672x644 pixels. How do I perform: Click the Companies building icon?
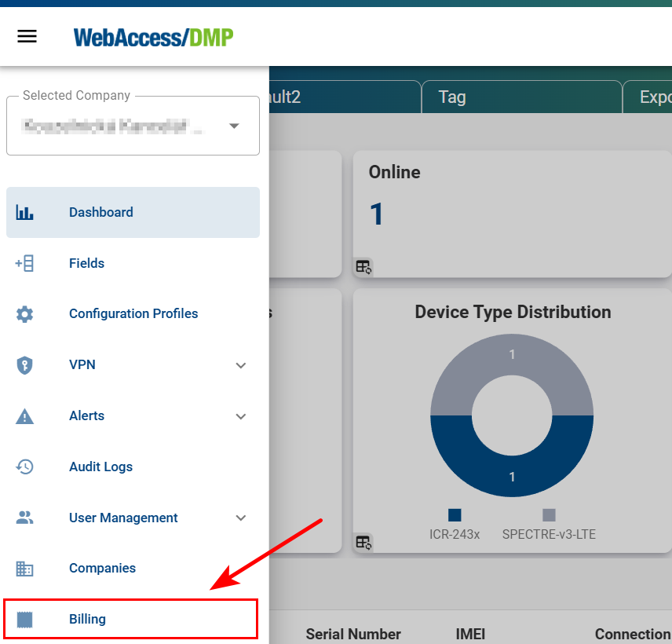pos(24,568)
